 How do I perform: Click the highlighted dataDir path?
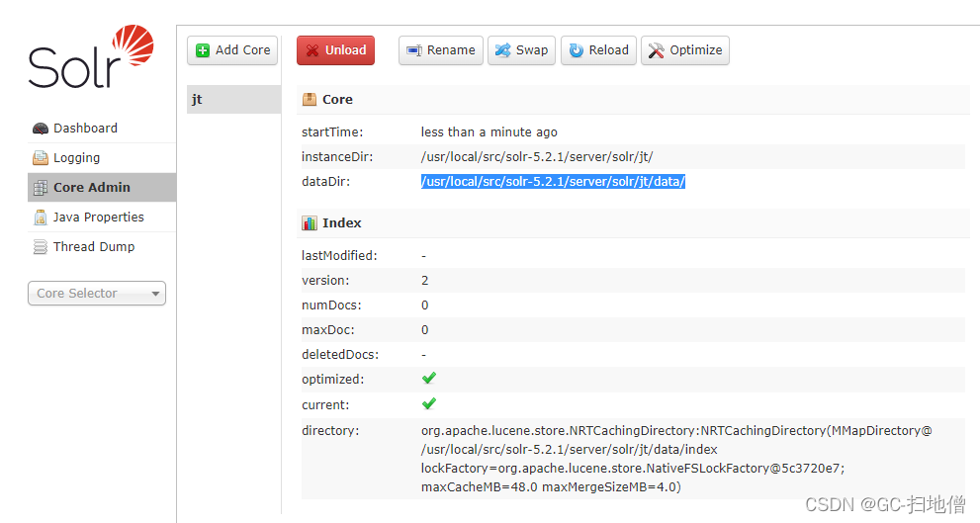tap(553, 182)
